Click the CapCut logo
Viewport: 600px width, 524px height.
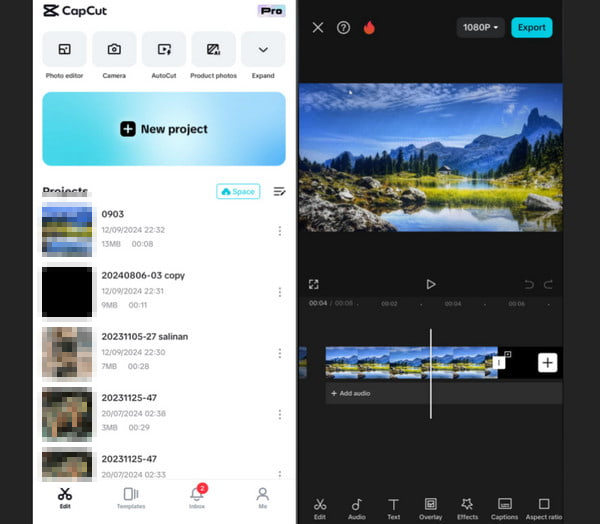tap(75, 11)
